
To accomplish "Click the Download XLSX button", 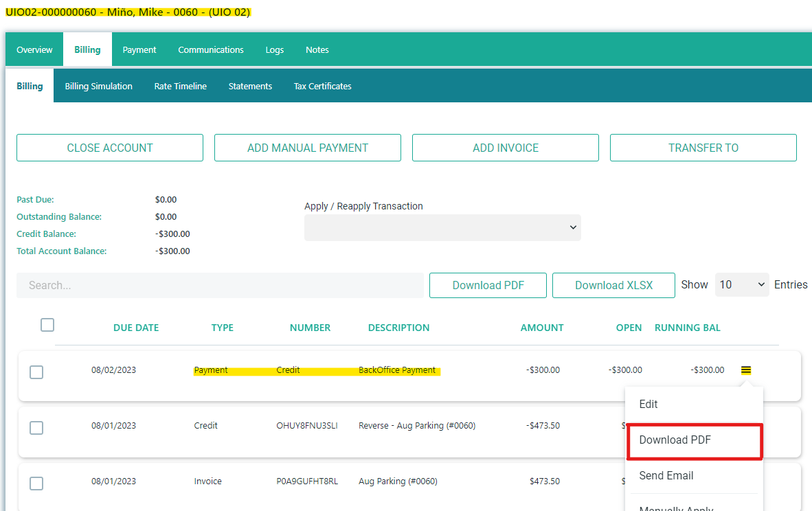I will click(x=613, y=286).
